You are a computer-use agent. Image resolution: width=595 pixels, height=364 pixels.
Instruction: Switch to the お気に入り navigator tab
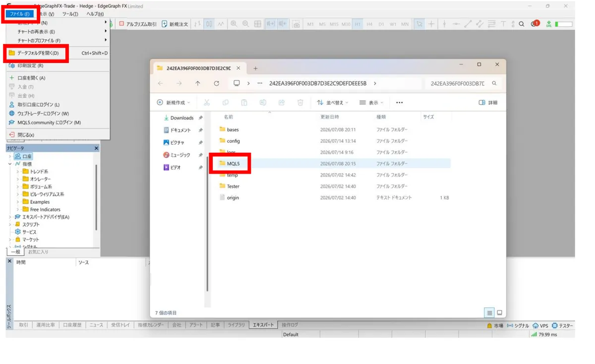click(x=38, y=252)
